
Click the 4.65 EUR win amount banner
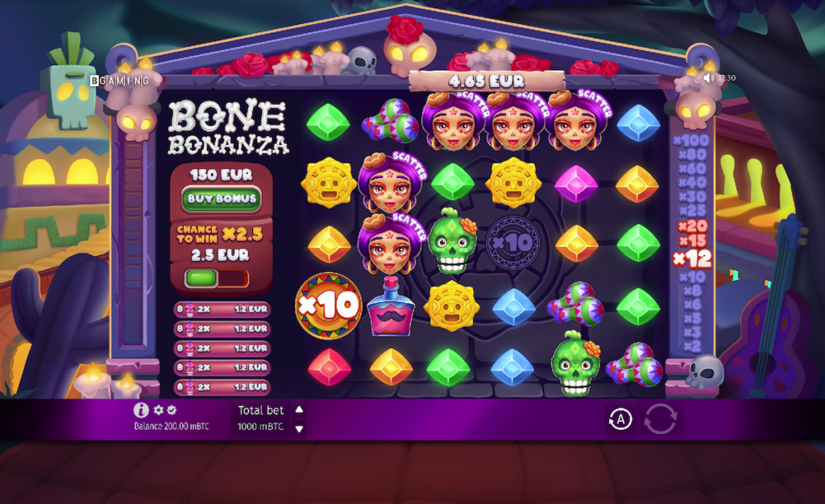pyautogui.click(x=487, y=81)
